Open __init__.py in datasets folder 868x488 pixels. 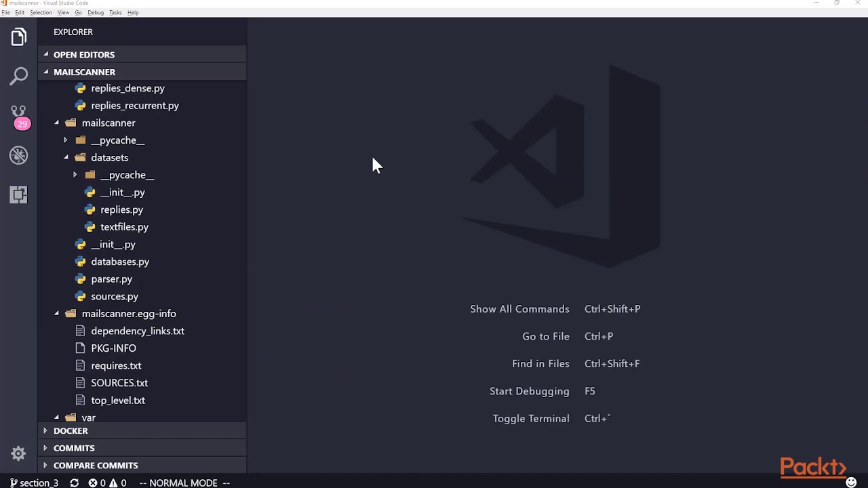[123, 192]
